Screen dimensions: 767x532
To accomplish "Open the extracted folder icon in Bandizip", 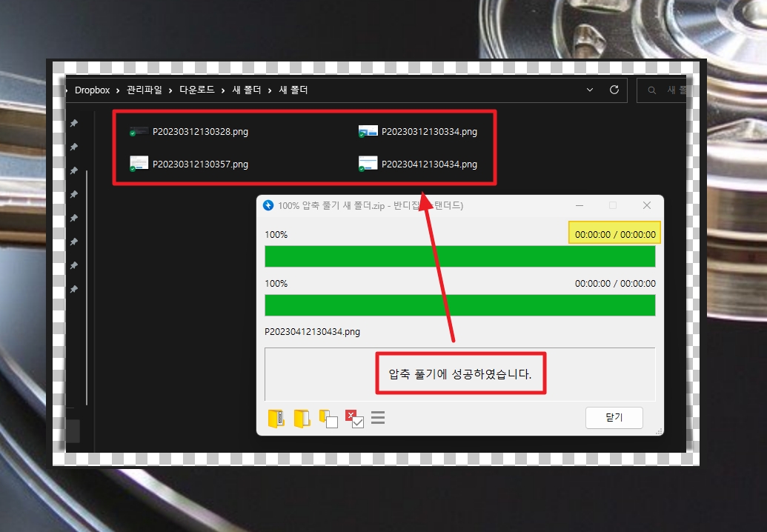I will coord(302,419).
